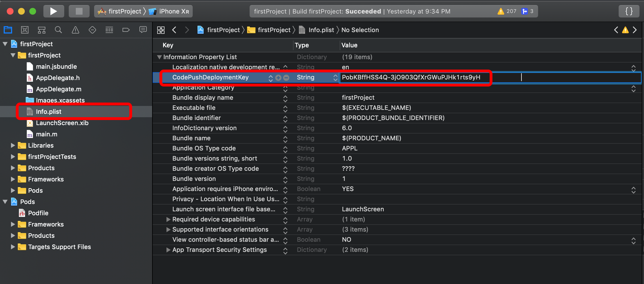The height and width of the screenshot is (284, 644).
Task: Select the LaunchScreen value cell
Action: tap(363, 209)
